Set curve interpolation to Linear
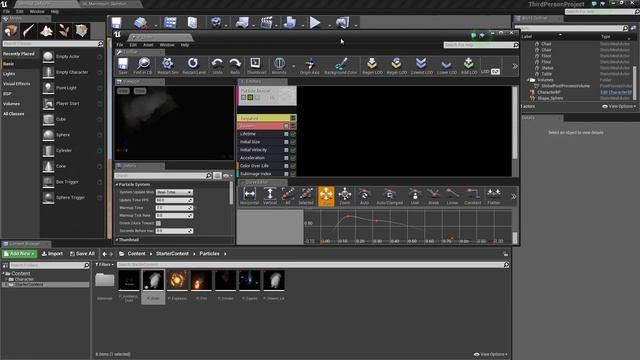This screenshot has width=640, height=360. click(452, 194)
